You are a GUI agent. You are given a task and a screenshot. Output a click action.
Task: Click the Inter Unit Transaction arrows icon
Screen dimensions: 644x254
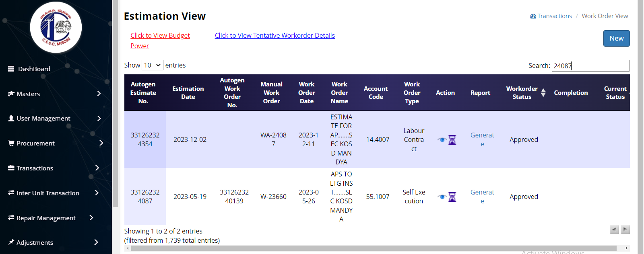point(11,193)
